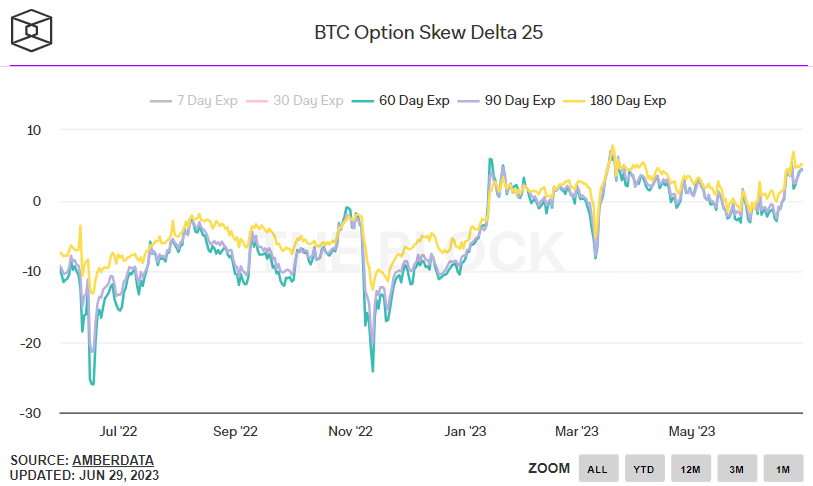Click the yellow 180 Day legend marker
813x486 pixels.
click(573, 101)
